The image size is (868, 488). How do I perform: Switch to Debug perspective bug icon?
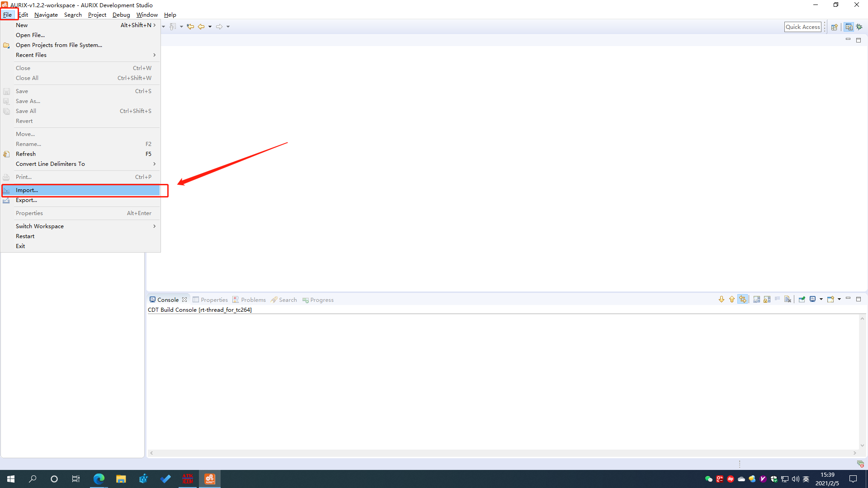tap(859, 27)
